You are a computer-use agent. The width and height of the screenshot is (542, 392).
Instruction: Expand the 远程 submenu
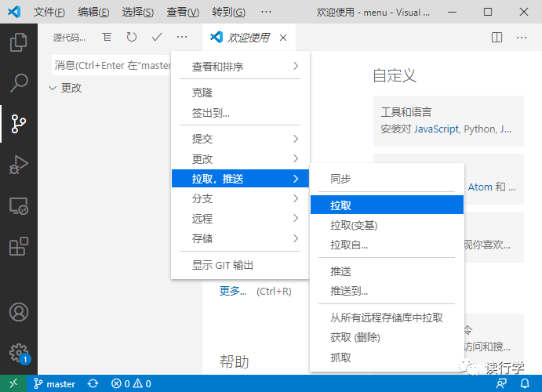pyautogui.click(x=240, y=219)
